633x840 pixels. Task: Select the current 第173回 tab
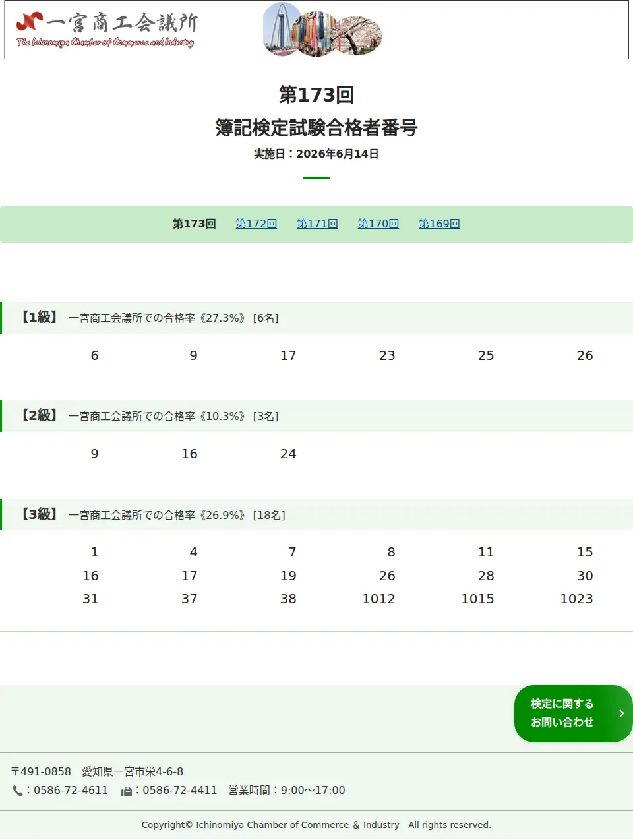[195, 224]
